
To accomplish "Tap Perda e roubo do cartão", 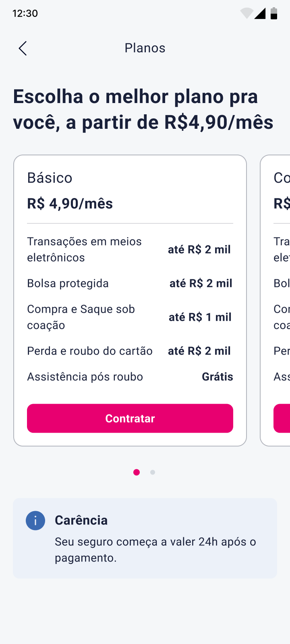I will [x=130, y=351].
